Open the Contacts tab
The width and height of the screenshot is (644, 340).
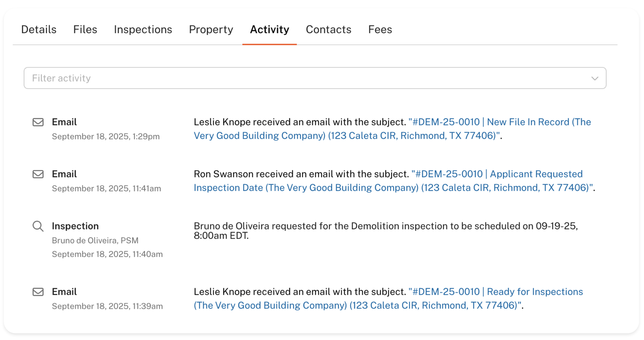(x=328, y=29)
